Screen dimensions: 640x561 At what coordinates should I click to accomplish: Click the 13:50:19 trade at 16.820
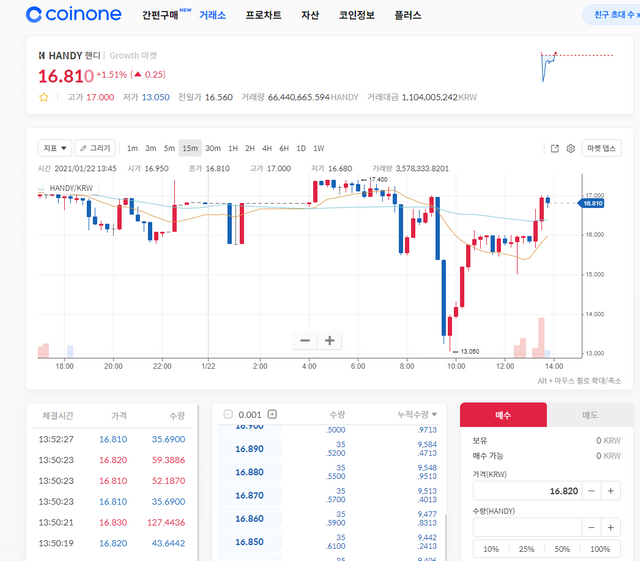click(112, 543)
